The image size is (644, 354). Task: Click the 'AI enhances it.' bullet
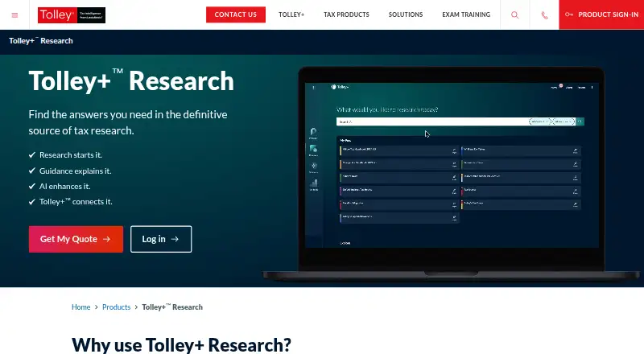[x=65, y=186]
